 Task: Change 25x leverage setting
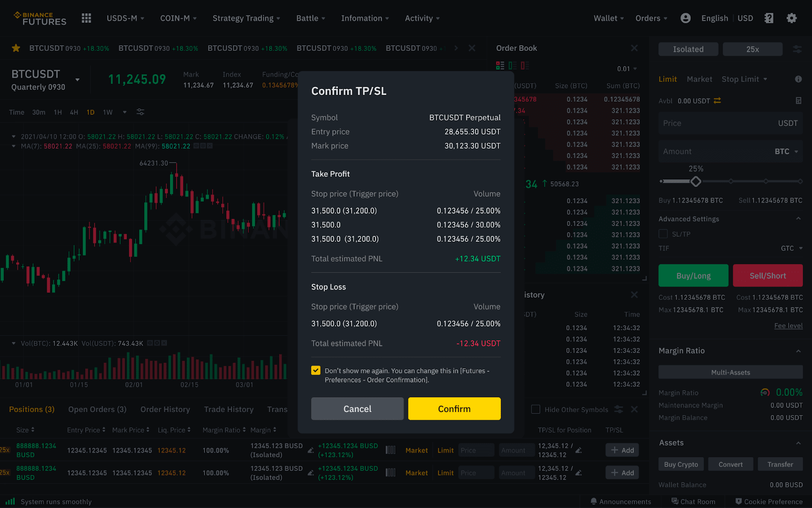click(753, 49)
